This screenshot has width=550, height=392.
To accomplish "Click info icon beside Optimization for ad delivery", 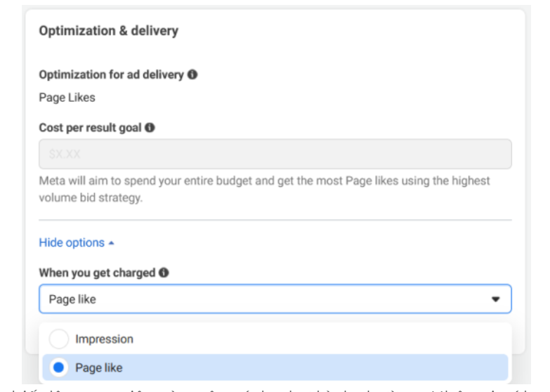I will pos(192,74).
